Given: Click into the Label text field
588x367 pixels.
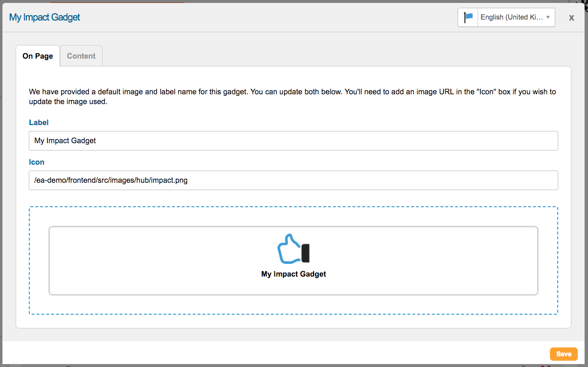Looking at the screenshot, I should pyautogui.click(x=293, y=141).
